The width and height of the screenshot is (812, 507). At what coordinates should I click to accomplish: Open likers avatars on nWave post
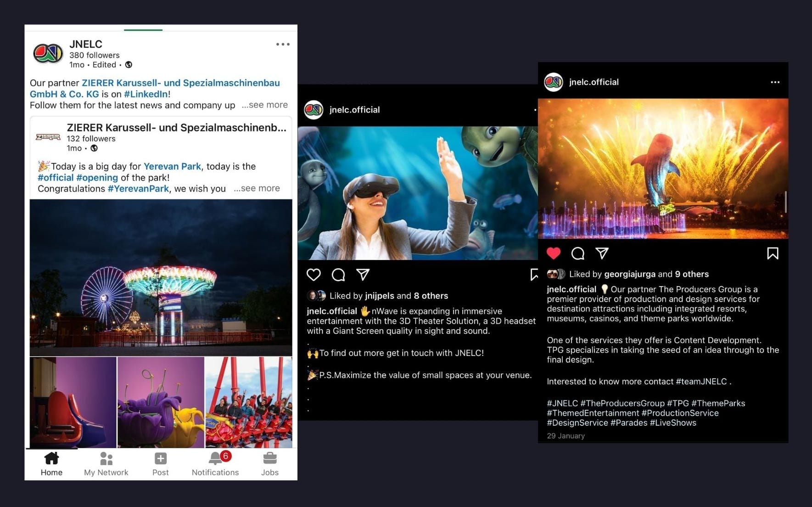316,296
